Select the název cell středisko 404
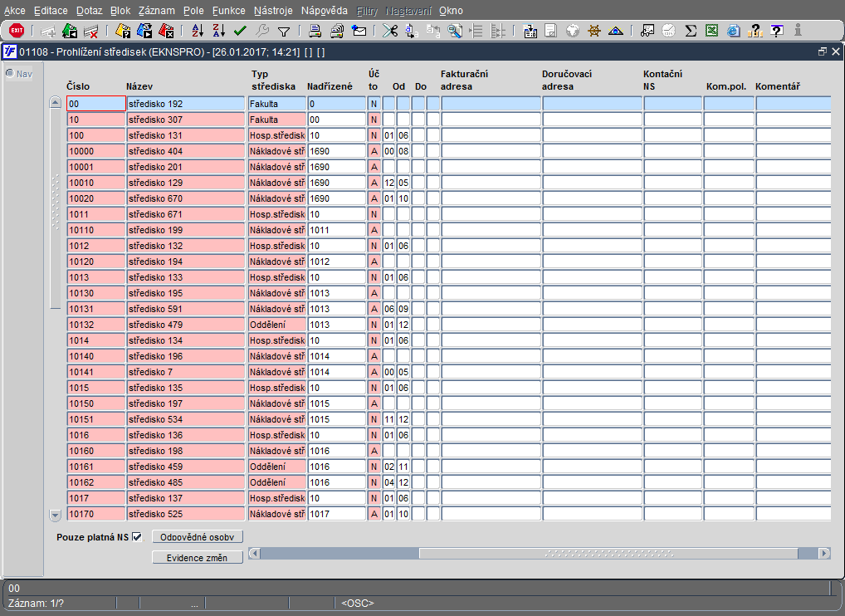Viewport: 845px width, 616px height. point(185,151)
